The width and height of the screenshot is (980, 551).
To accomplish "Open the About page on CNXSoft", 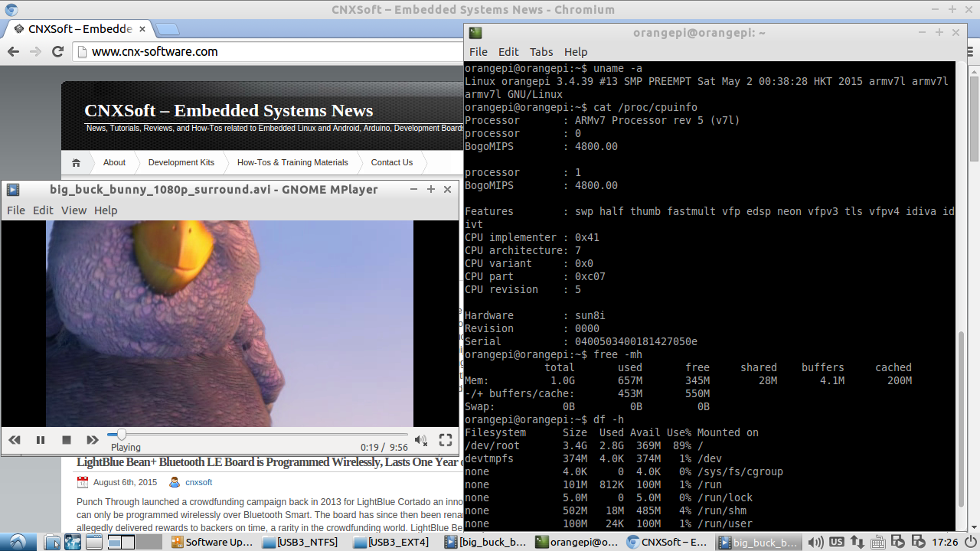I will click(x=114, y=162).
